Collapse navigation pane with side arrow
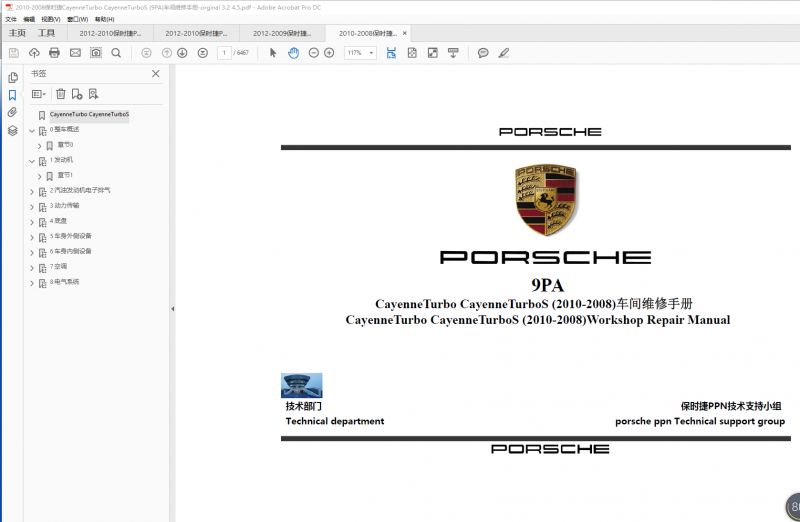 pyautogui.click(x=172, y=309)
